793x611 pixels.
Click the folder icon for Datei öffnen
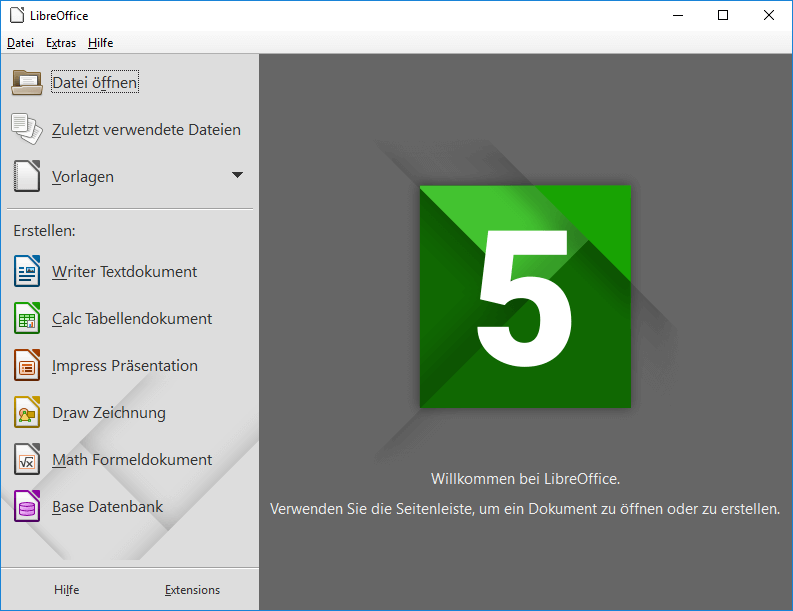(27, 83)
